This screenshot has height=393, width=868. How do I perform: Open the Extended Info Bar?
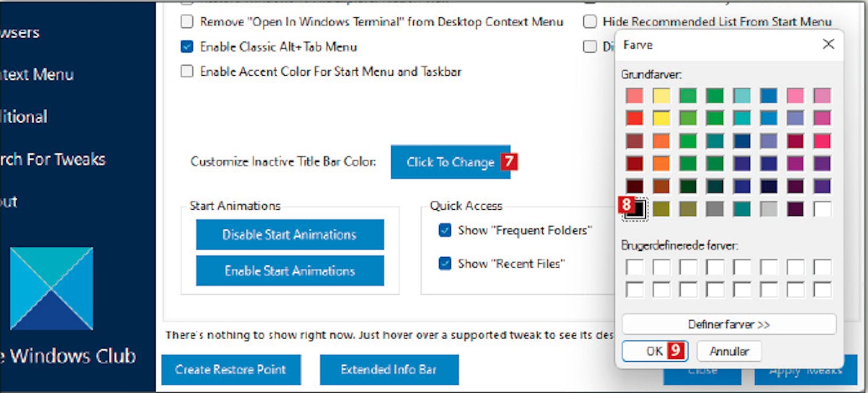tap(389, 370)
